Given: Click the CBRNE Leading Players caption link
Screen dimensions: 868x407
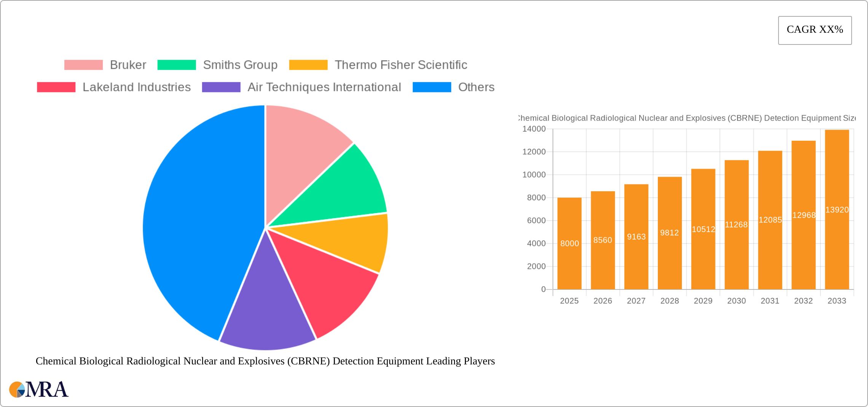Looking at the screenshot, I should (x=265, y=361).
